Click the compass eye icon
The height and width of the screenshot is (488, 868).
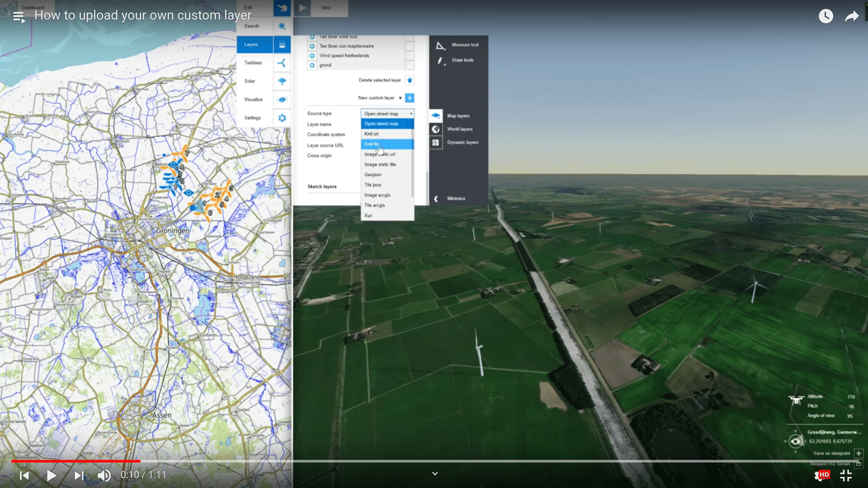click(795, 441)
